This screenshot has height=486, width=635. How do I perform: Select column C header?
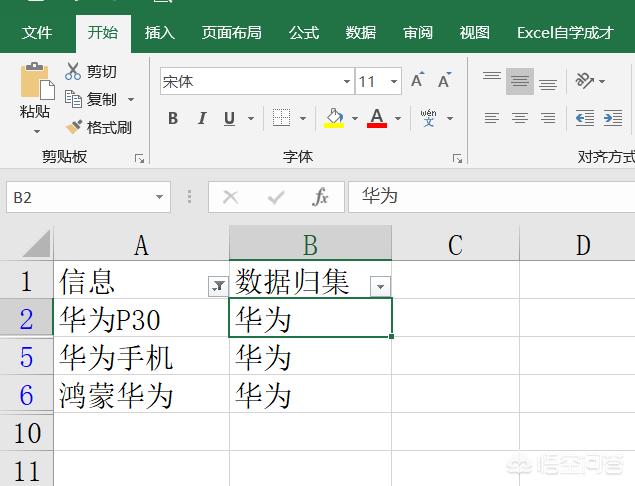coord(455,244)
